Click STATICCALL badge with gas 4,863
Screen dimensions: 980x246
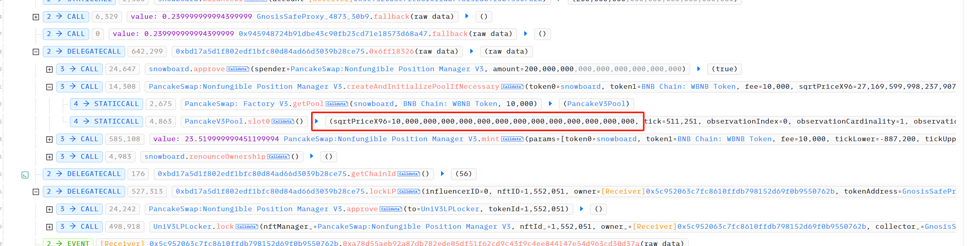pos(106,122)
